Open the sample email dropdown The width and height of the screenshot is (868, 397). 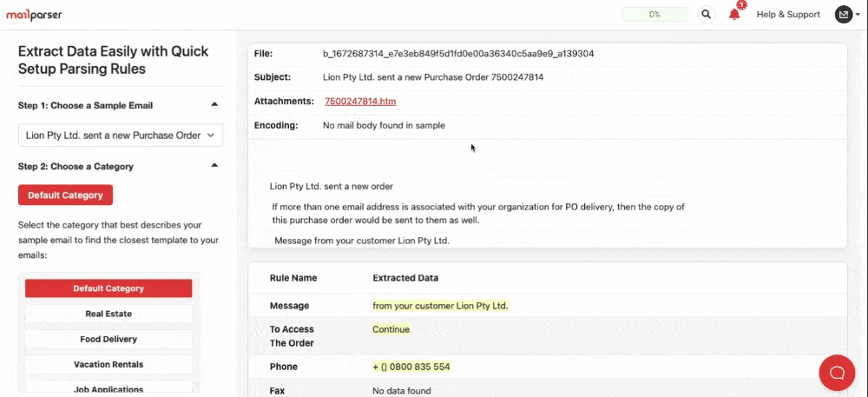[x=121, y=136]
